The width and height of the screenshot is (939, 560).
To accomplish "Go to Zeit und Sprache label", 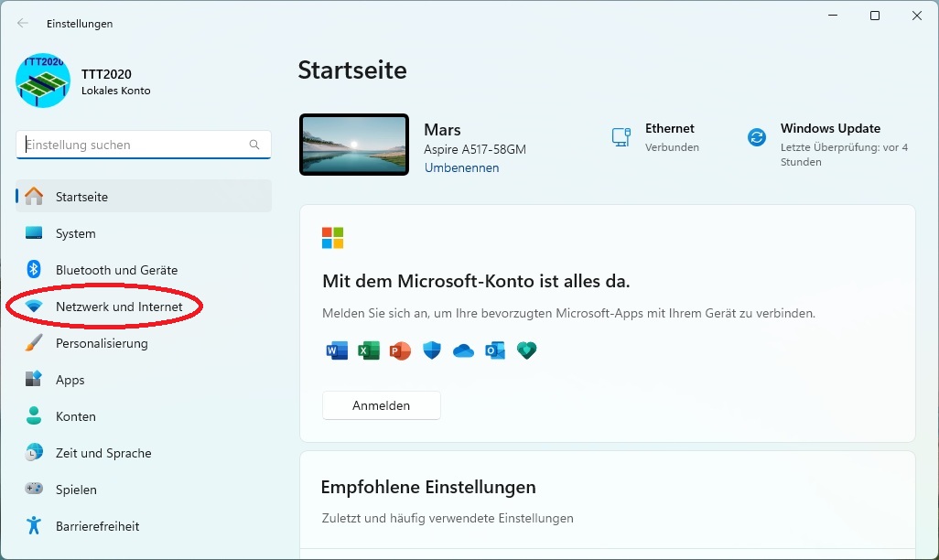I will [x=103, y=453].
